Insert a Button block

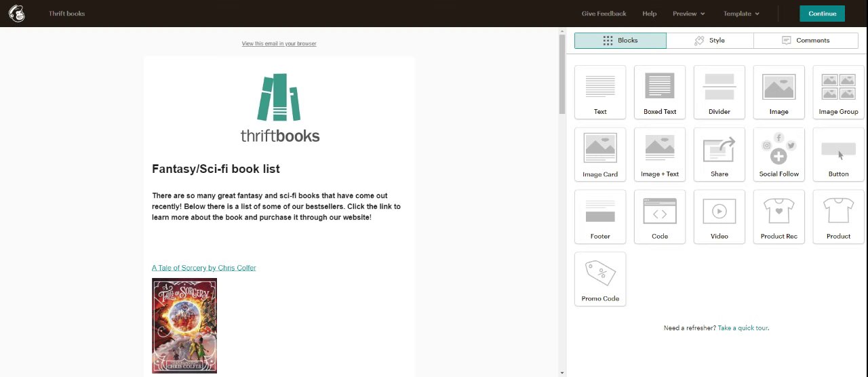click(839, 155)
